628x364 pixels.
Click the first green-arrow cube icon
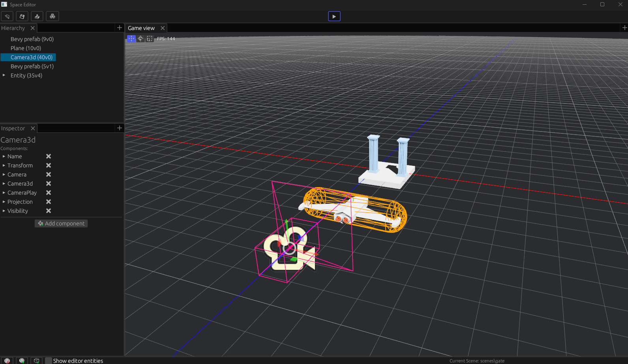click(22, 360)
